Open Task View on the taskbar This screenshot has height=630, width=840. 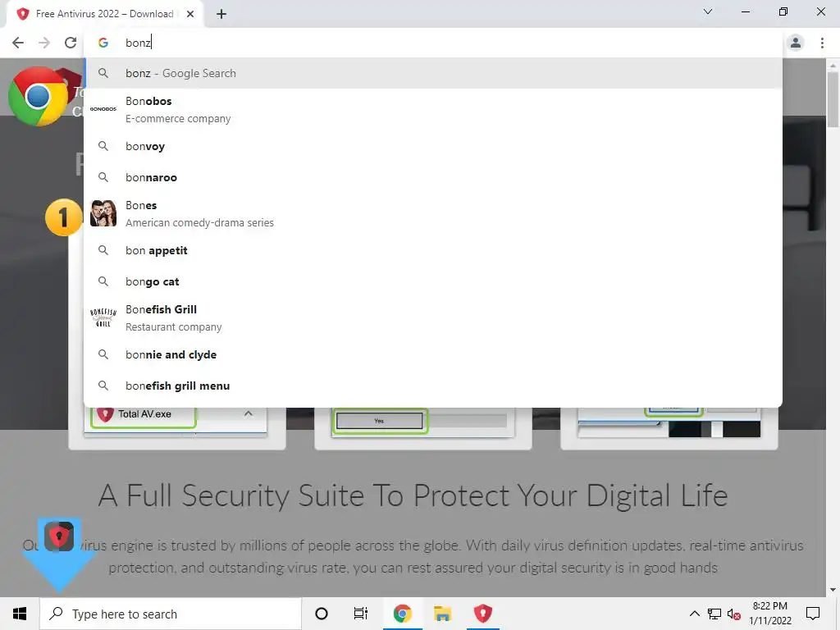[x=361, y=614]
